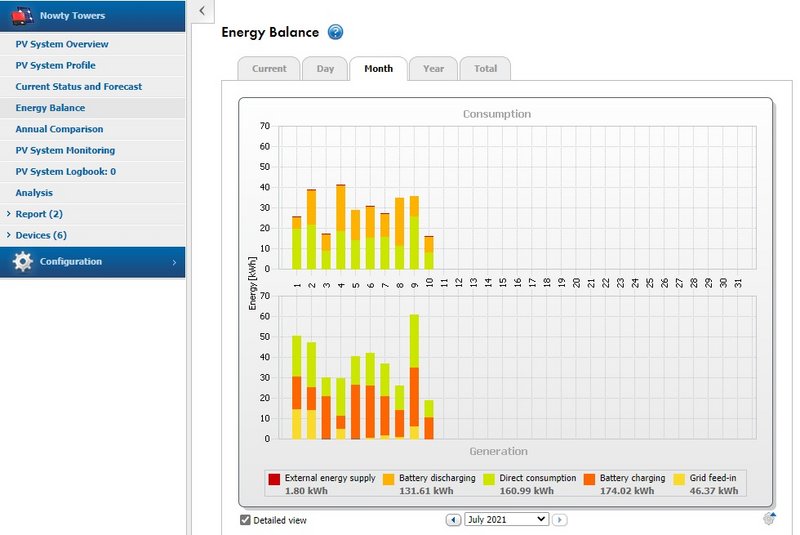The width and height of the screenshot is (800, 535).
Task: Click External energy supply red legend swatch
Action: (274, 479)
